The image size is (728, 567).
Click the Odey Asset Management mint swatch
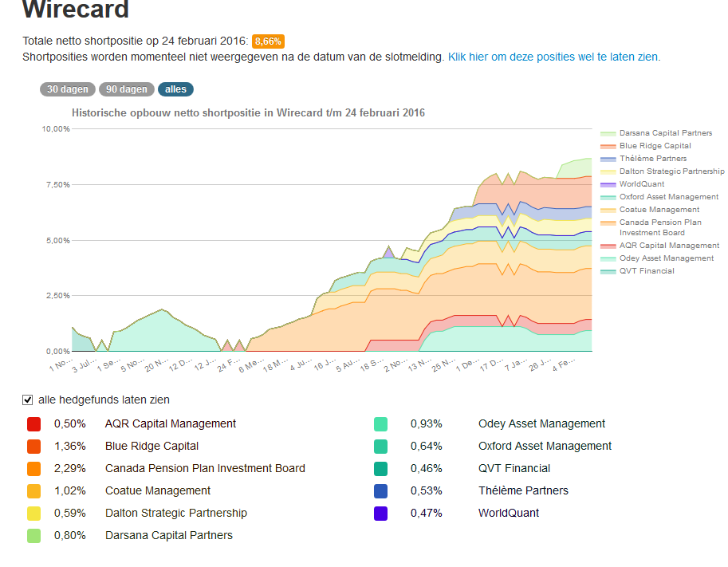[380, 424]
